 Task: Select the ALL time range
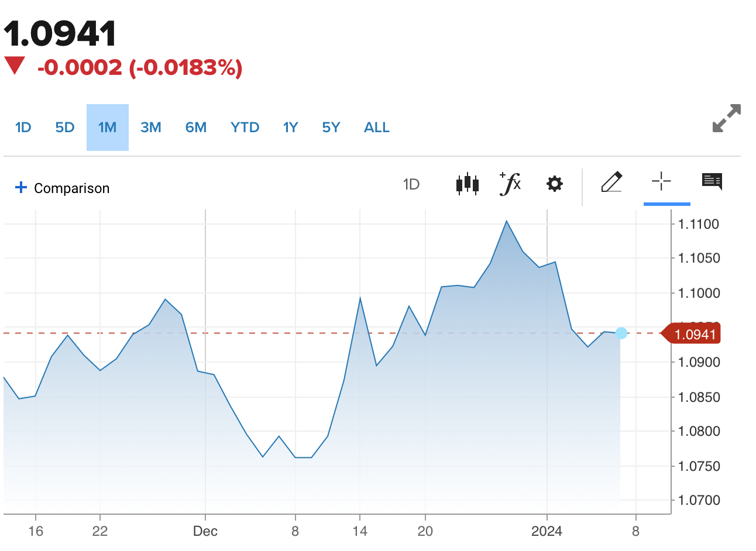tap(377, 128)
